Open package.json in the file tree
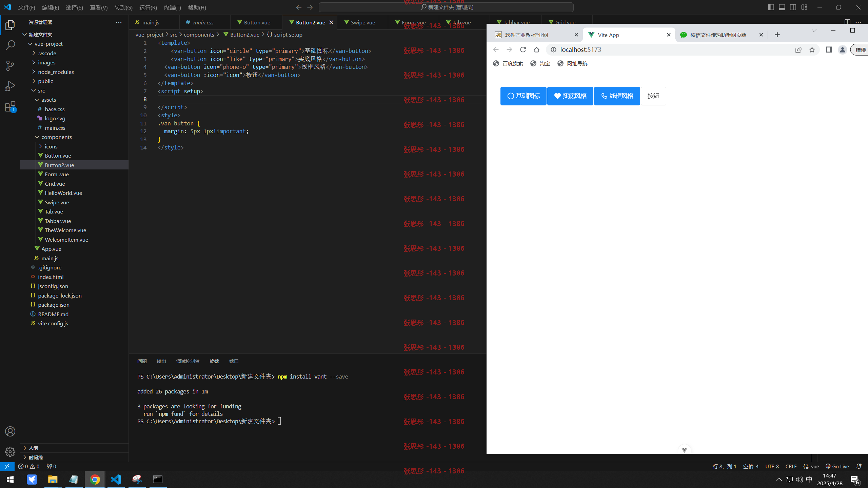 [x=54, y=305]
